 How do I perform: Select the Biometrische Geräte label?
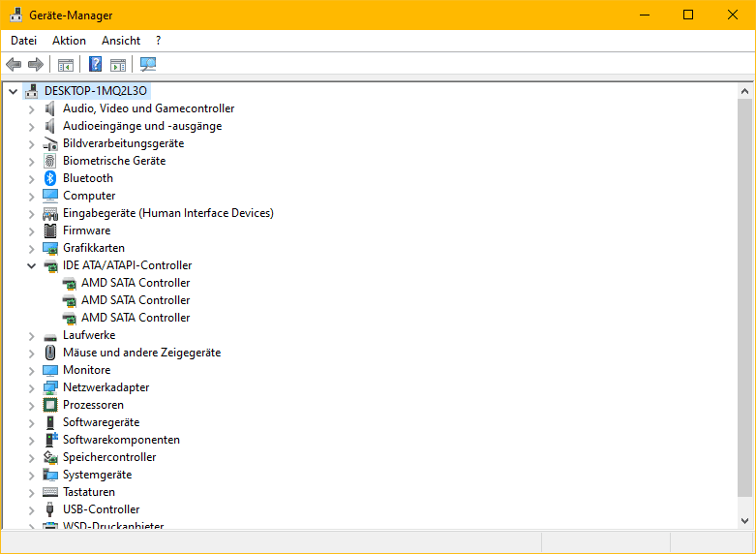tap(114, 161)
